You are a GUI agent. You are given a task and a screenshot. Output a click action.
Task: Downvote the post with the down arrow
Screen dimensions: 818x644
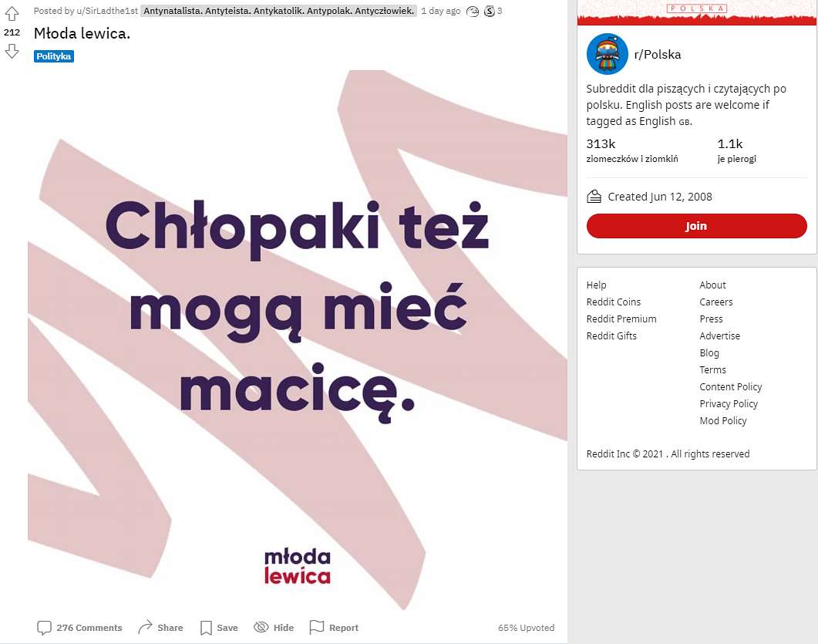point(12,51)
